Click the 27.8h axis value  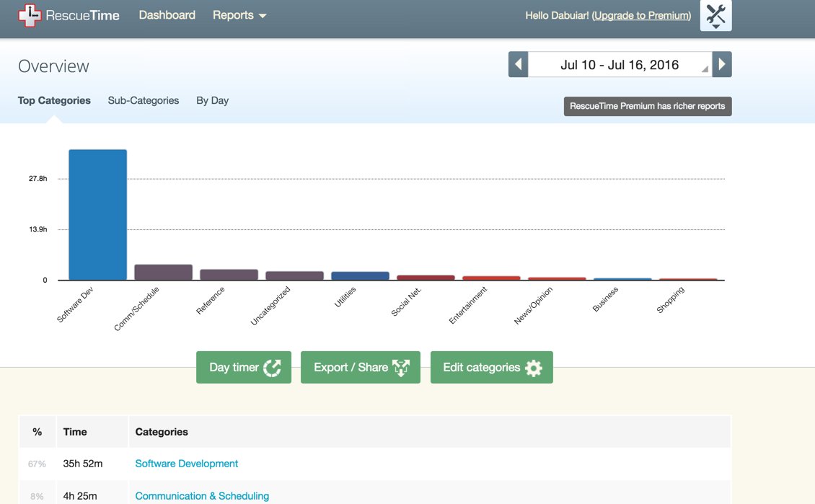pos(38,178)
